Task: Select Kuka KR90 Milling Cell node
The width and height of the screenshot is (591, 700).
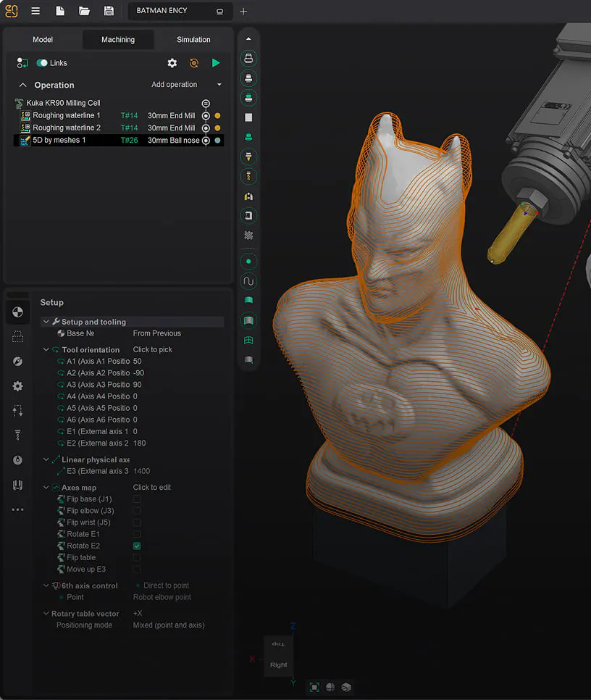Action: [x=63, y=103]
